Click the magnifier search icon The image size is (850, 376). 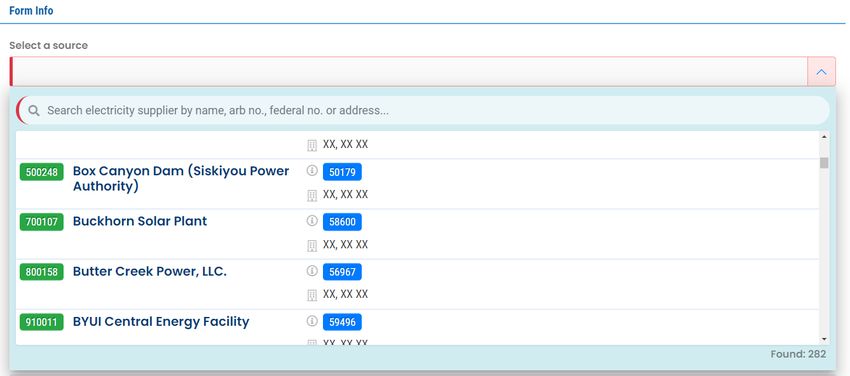(x=34, y=111)
